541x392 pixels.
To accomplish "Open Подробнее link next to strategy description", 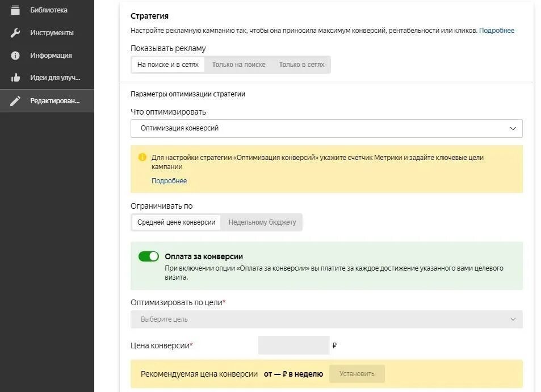I will pos(496,31).
